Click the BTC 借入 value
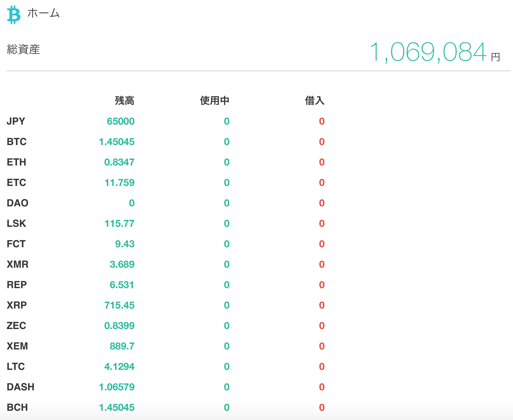 pyautogui.click(x=322, y=141)
